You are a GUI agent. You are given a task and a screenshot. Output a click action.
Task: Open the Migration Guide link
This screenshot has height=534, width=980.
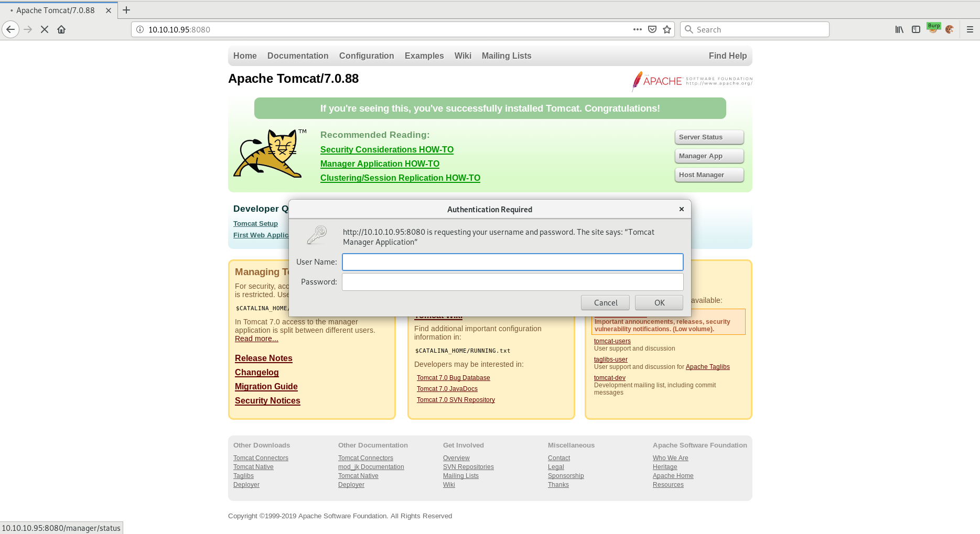click(266, 386)
